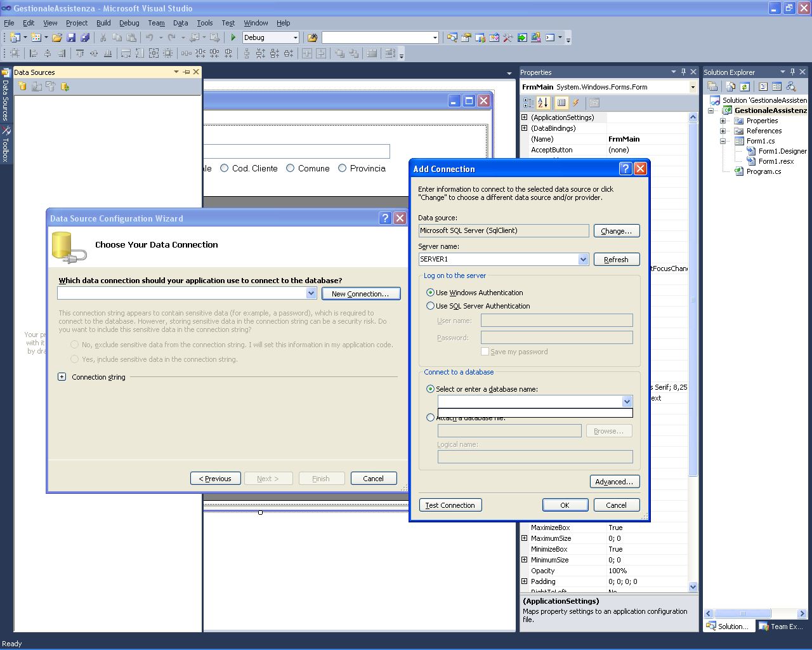Open the Data menu

pyautogui.click(x=181, y=23)
